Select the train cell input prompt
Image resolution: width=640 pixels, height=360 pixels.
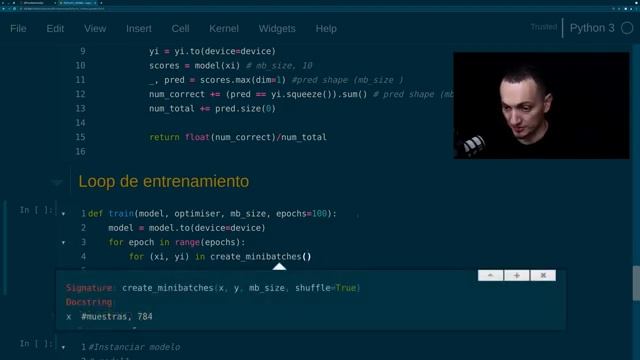(x=36, y=210)
